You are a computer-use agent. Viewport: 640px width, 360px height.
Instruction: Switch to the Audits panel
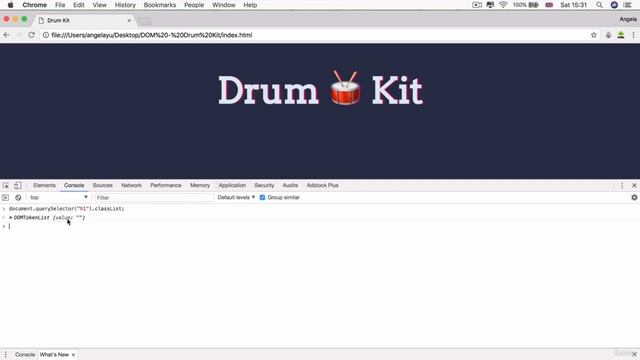[x=290, y=185]
